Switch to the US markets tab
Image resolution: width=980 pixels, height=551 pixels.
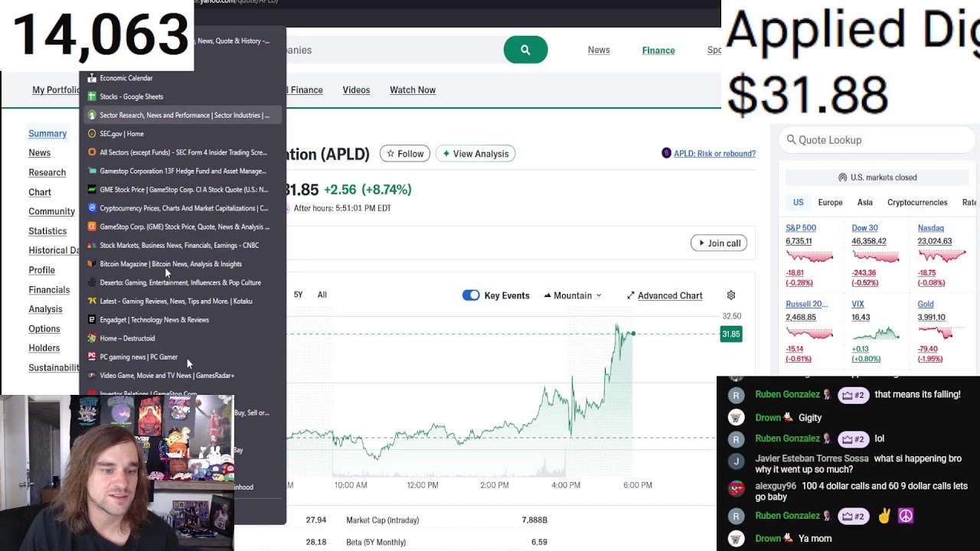[799, 203]
